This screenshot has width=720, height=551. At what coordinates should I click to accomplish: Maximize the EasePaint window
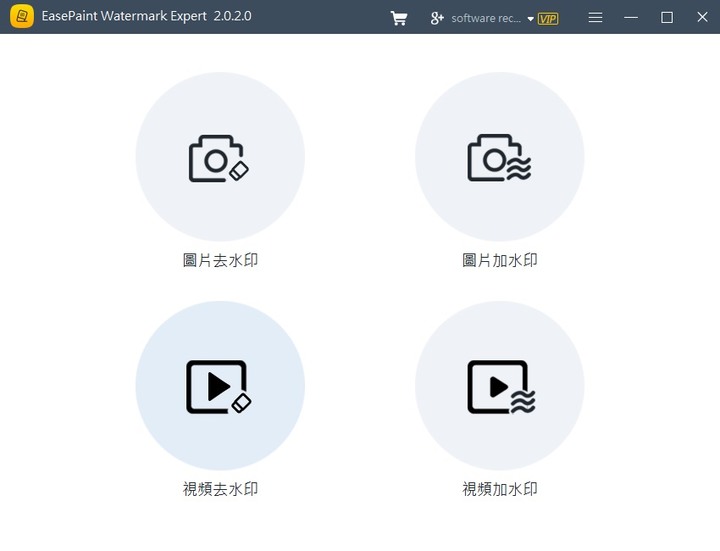667,17
